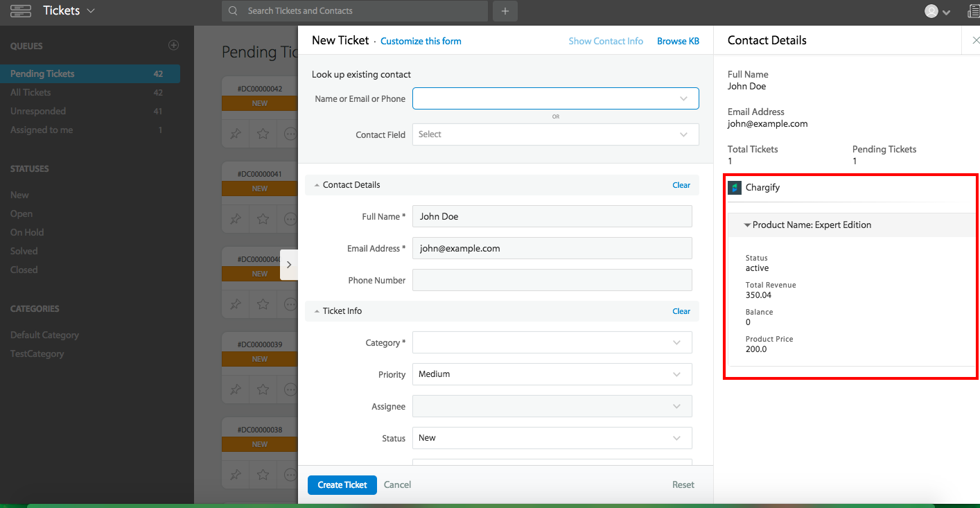The height and width of the screenshot is (508, 980).
Task: Click the Create Ticket button
Action: click(x=342, y=485)
